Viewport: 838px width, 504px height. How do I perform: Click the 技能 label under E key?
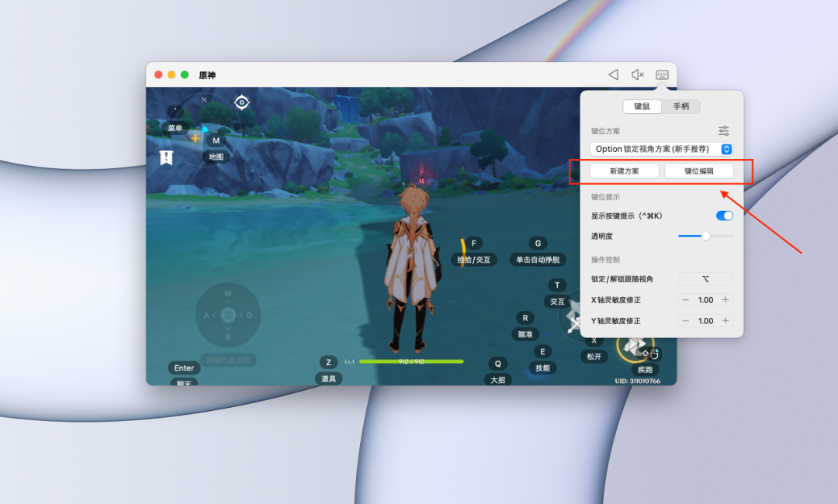click(542, 368)
